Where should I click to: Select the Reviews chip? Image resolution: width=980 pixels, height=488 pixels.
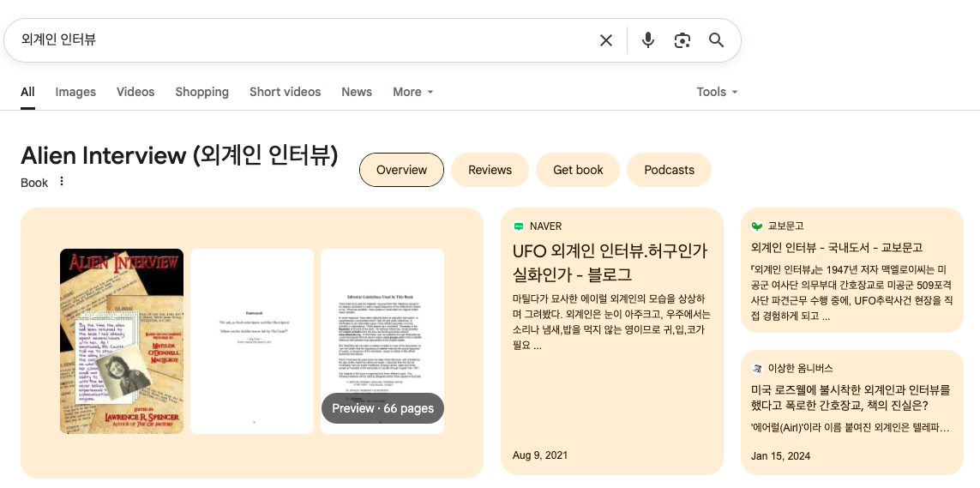click(490, 170)
